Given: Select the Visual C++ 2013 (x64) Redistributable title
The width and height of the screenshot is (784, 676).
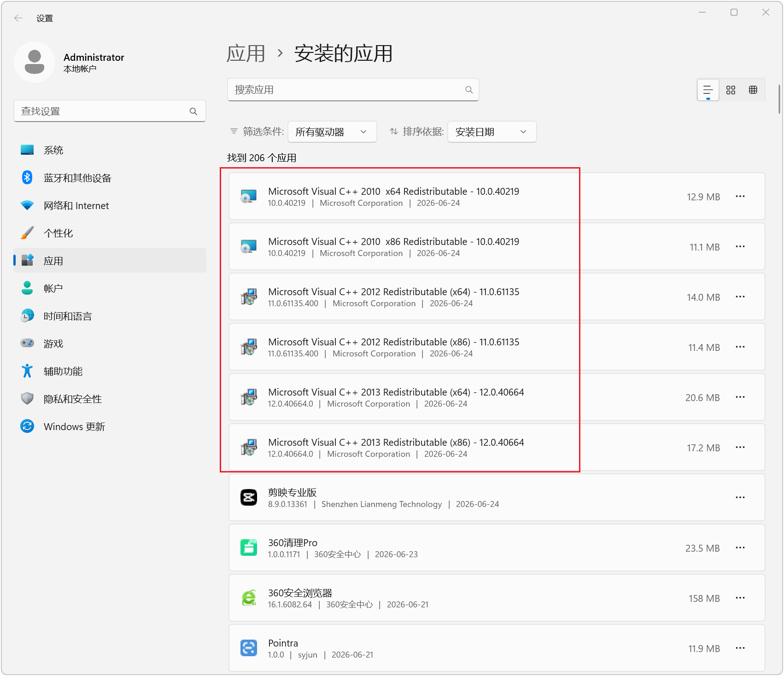Looking at the screenshot, I should tap(396, 392).
